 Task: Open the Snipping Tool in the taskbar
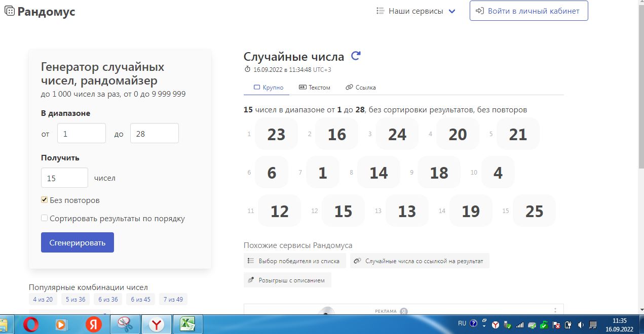[x=125, y=324]
